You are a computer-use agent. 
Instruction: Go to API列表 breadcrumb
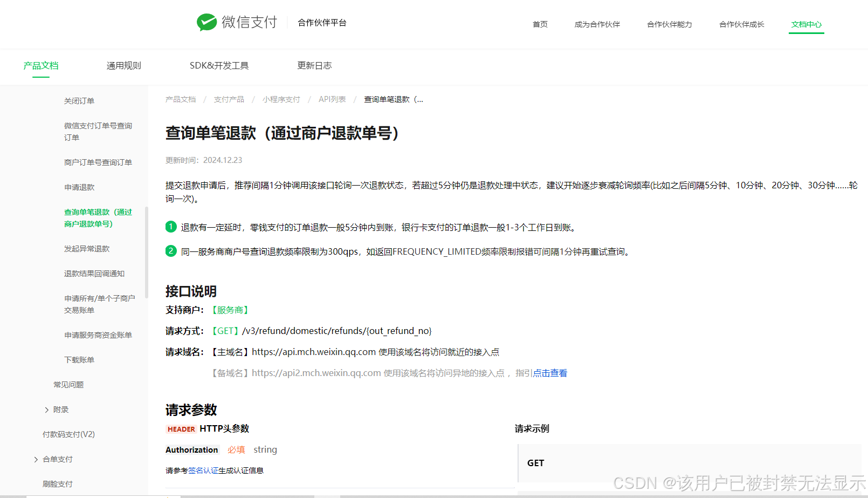click(332, 99)
